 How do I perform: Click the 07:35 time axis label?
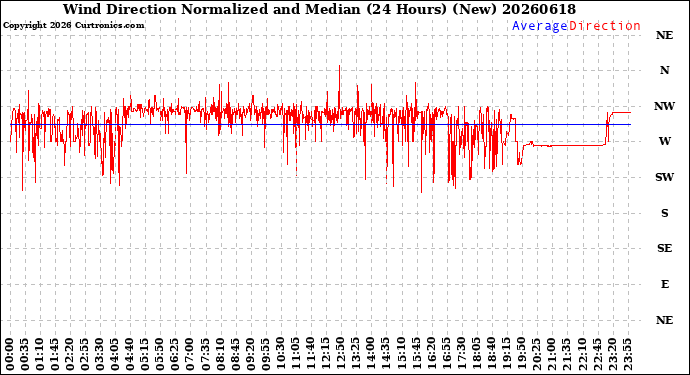coord(205,355)
